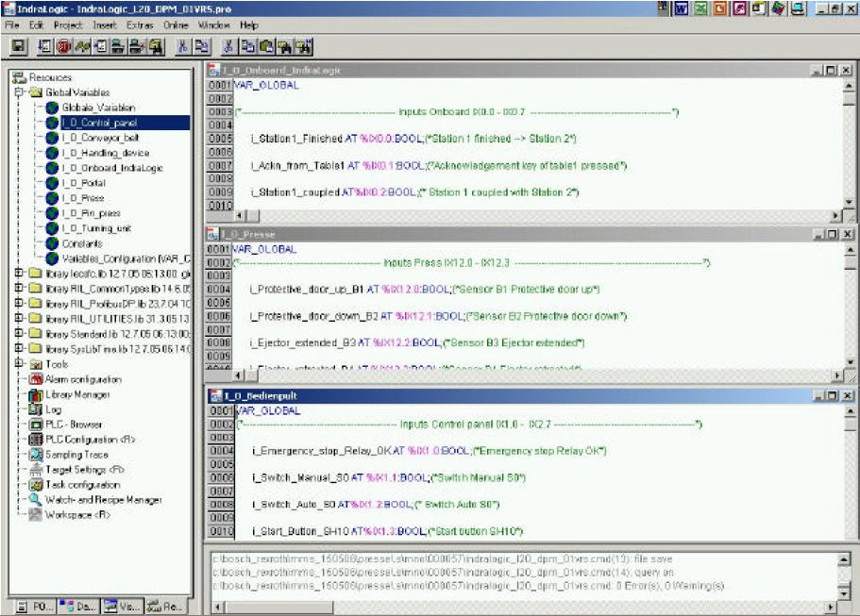The width and height of the screenshot is (860, 616).
Task: Click i_Protective_door_up_B1 declaration line
Action: [425, 290]
